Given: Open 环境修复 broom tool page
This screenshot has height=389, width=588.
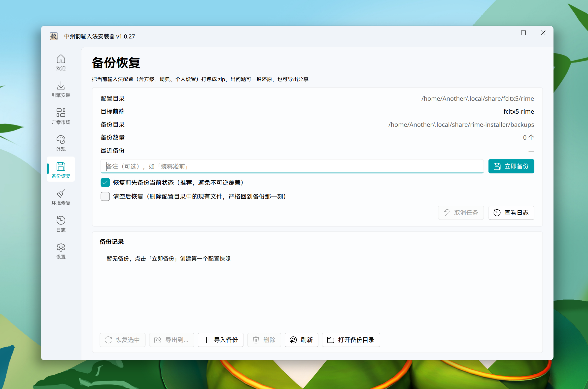Looking at the screenshot, I should (x=61, y=197).
